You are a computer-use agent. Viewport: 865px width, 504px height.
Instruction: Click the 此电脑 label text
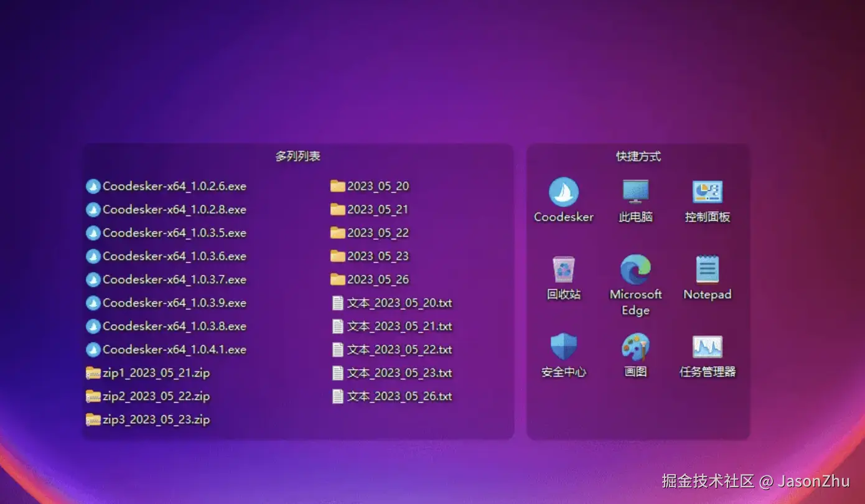click(635, 217)
